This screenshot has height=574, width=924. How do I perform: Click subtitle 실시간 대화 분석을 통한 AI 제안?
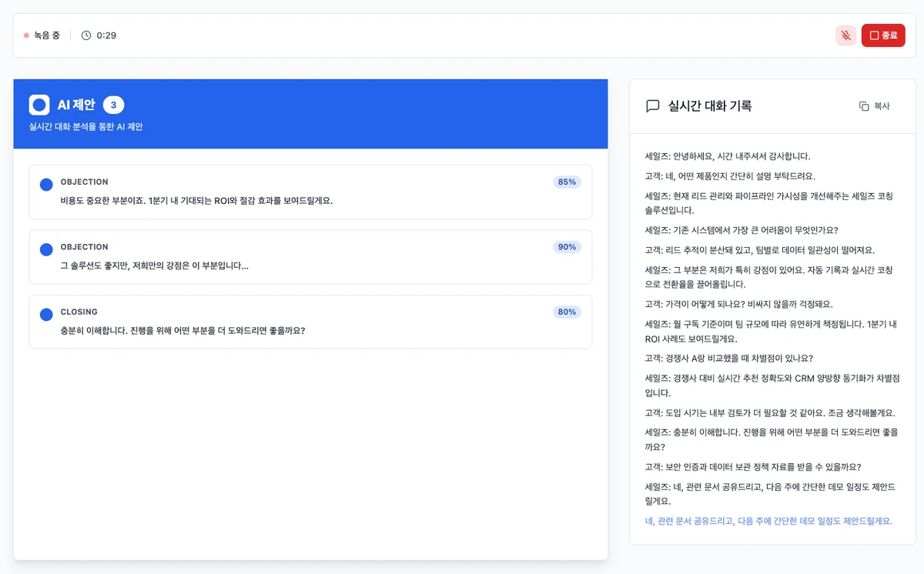85,127
